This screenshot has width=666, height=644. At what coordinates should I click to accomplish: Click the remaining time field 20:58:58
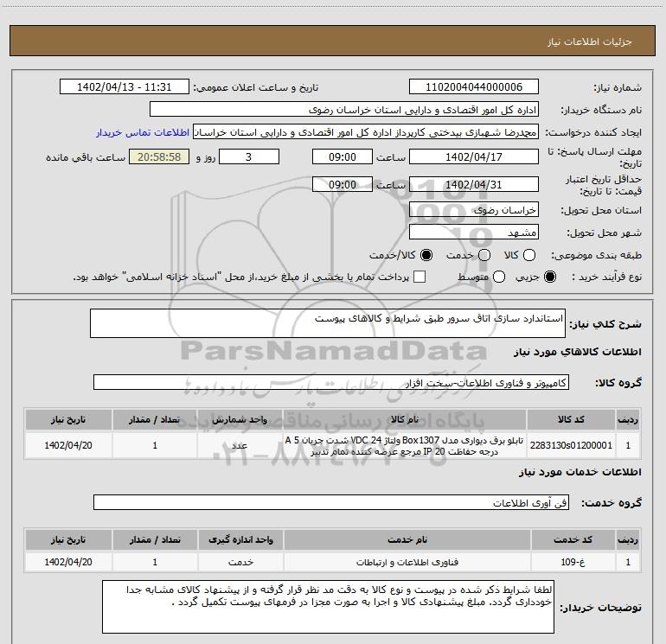click(159, 156)
